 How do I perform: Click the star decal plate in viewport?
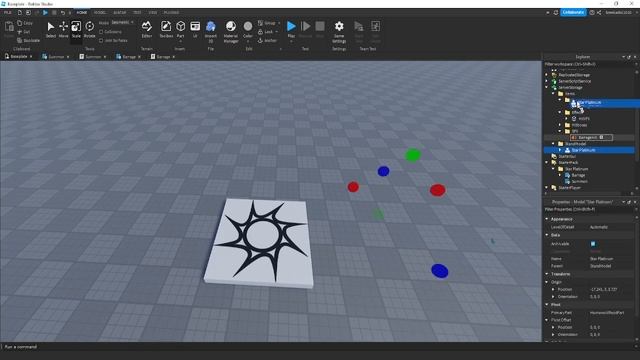tap(260, 242)
